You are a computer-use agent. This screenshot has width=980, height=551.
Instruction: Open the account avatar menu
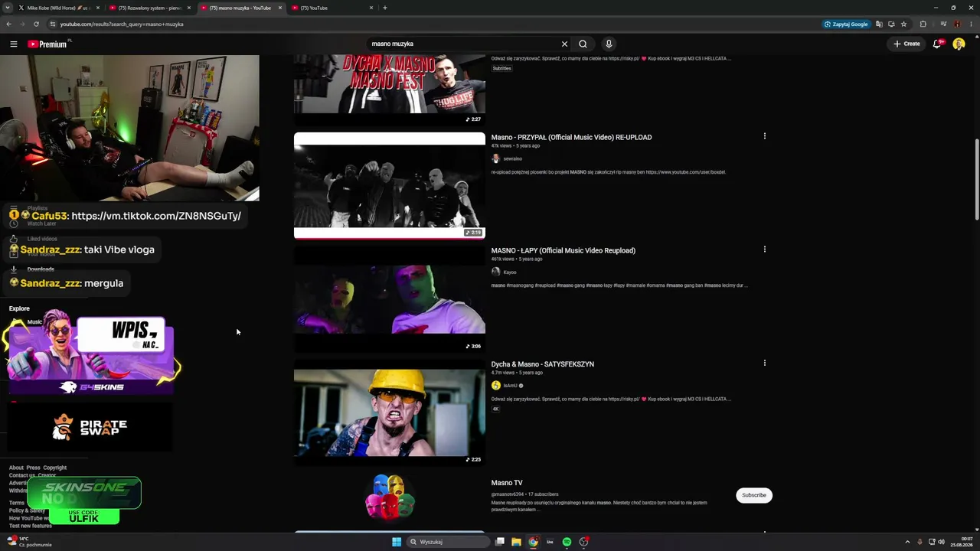[x=959, y=44]
